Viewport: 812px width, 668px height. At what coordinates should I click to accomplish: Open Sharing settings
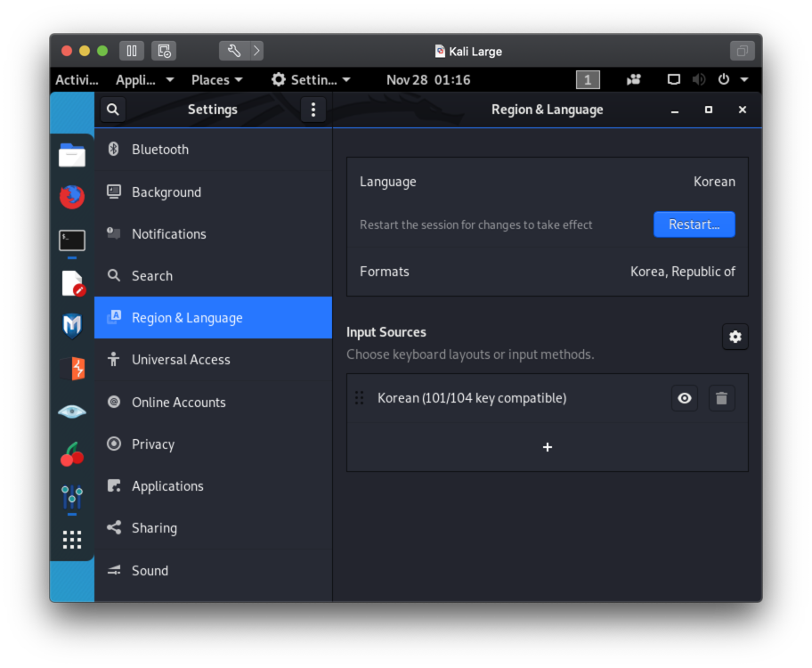coord(214,528)
